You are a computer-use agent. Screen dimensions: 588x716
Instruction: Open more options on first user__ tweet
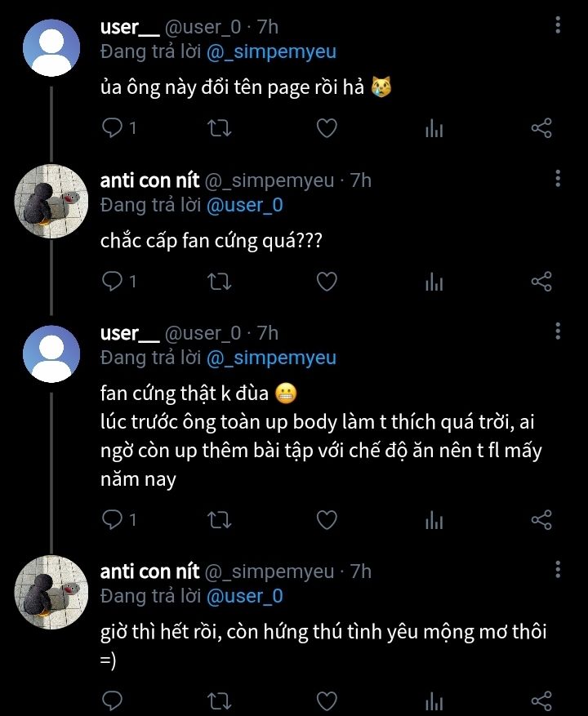tap(558, 25)
